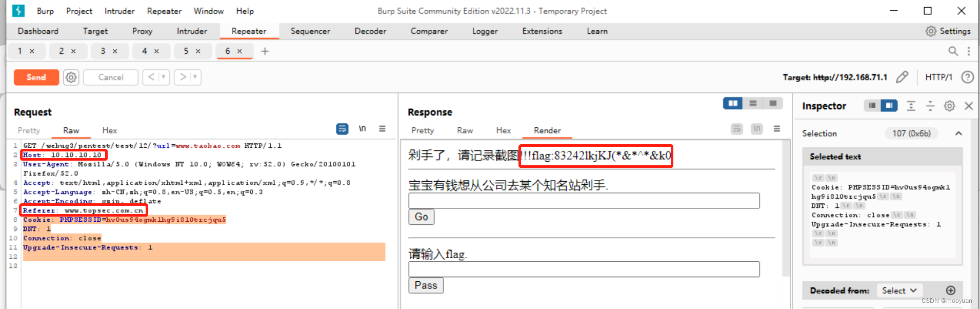Select top-bottom request/response layout
Viewport: 980px width, 309px height.
point(753,103)
